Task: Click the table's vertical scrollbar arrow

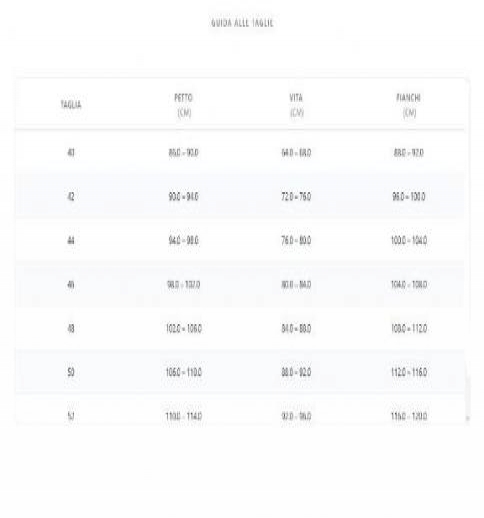Action: tap(467, 418)
